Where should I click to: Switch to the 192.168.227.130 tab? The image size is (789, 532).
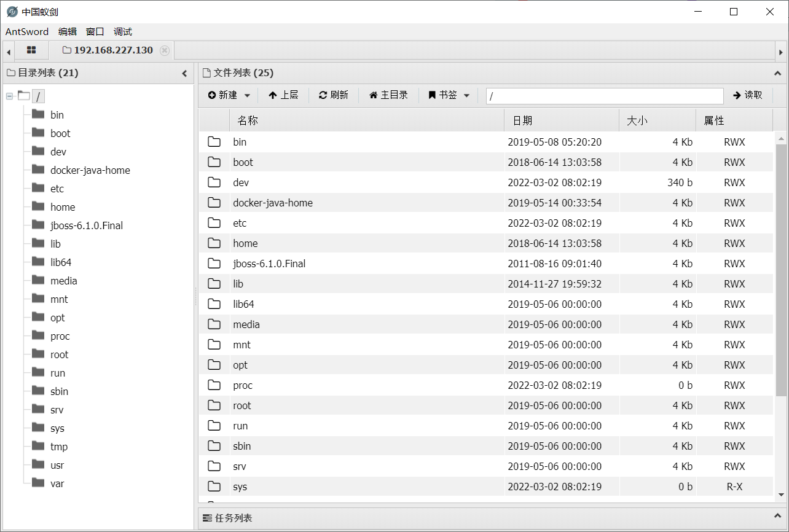(x=114, y=50)
